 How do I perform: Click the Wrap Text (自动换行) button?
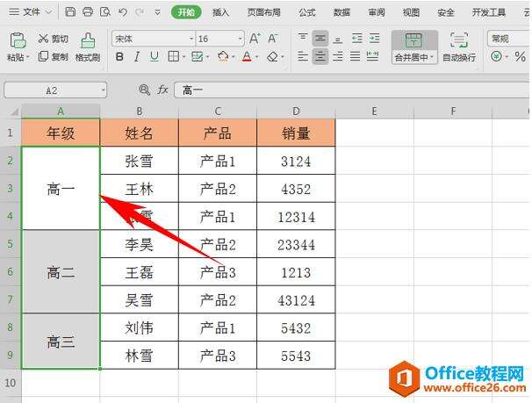459,47
